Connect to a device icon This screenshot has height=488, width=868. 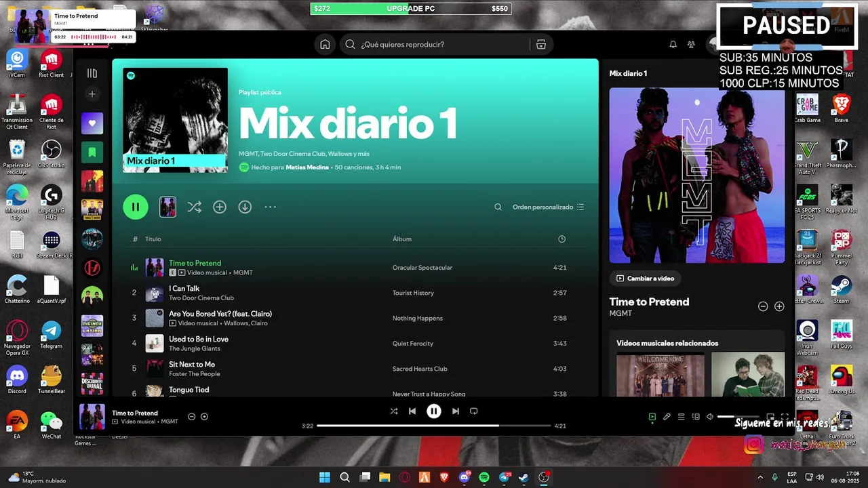[696, 417]
